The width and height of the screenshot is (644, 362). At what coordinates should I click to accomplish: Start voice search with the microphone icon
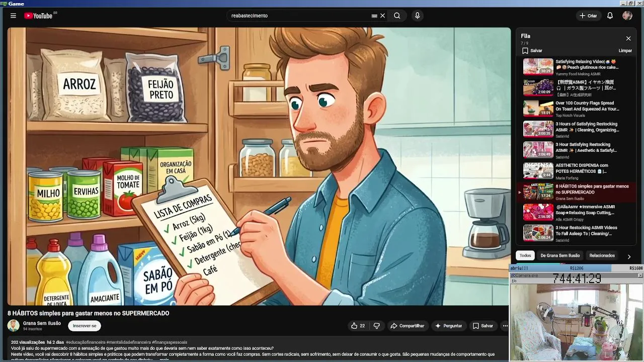point(417,16)
